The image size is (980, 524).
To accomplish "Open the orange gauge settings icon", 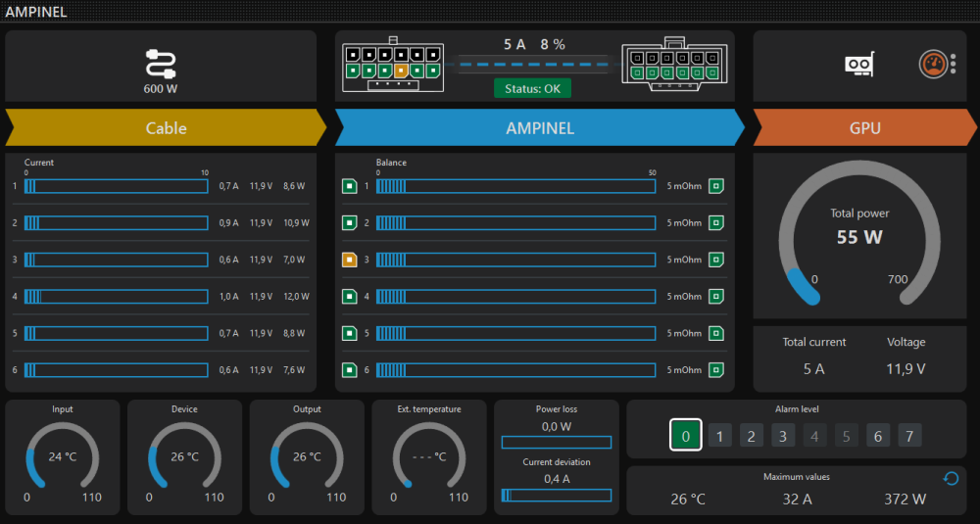I will click(933, 65).
